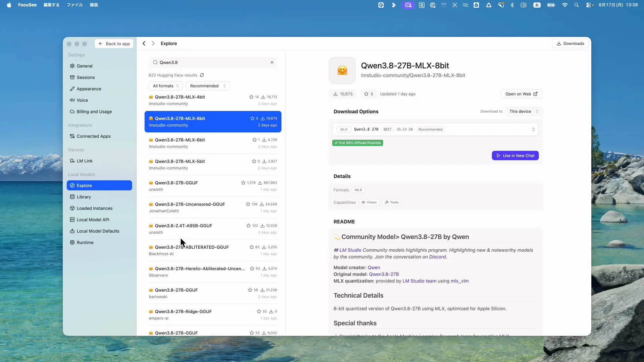The image size is (644, 362).
Task: Select Qwen3.8-27B-GGUF by bartowski
Action: [x=213, y=293]
